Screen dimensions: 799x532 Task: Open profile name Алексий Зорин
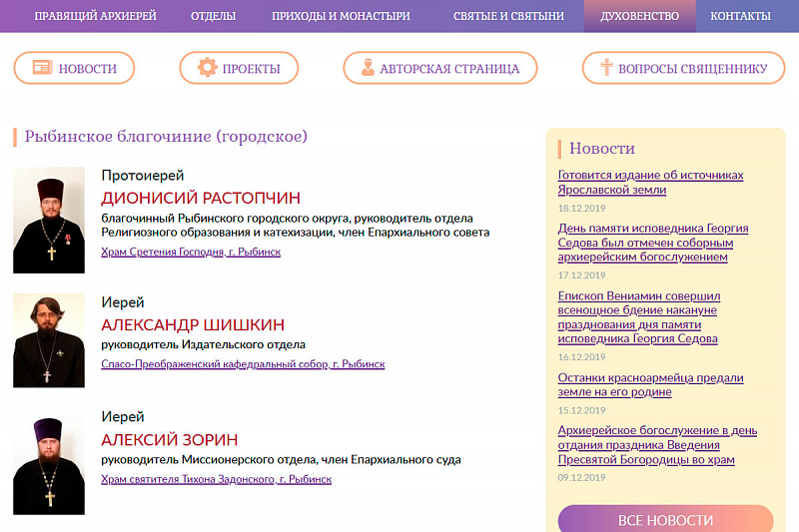coord(169,439)
